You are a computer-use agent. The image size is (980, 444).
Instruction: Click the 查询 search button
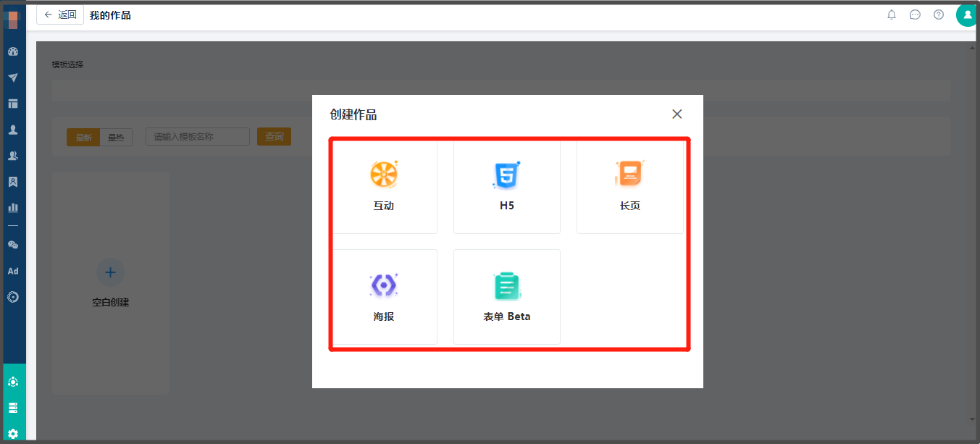274,137
